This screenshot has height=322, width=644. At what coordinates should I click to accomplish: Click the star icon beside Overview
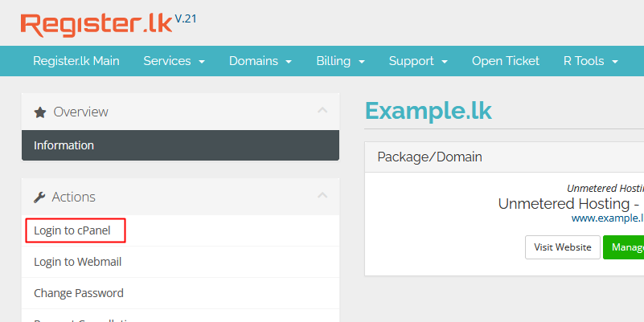pyautogui.click(x=40, y=112)
